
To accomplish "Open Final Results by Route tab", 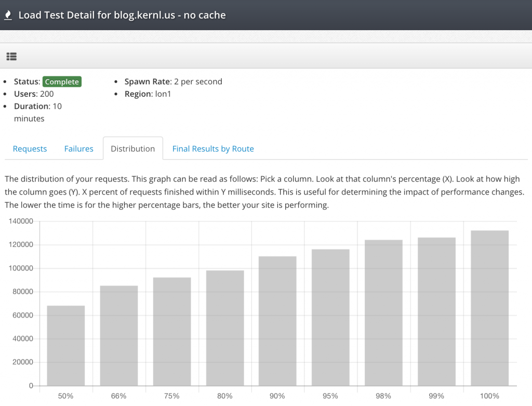I will coord(213,149).
